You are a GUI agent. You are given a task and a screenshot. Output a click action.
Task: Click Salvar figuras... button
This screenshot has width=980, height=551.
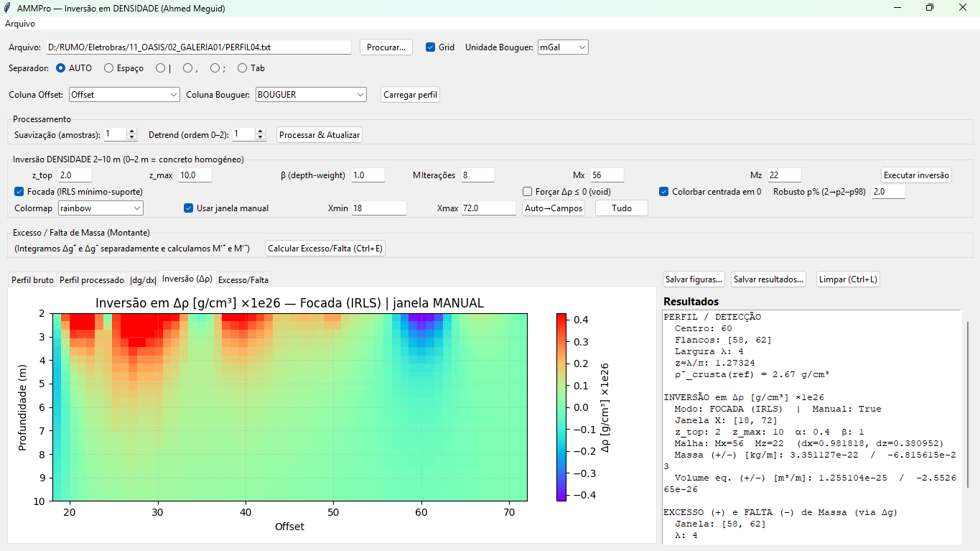click(694, 279)
